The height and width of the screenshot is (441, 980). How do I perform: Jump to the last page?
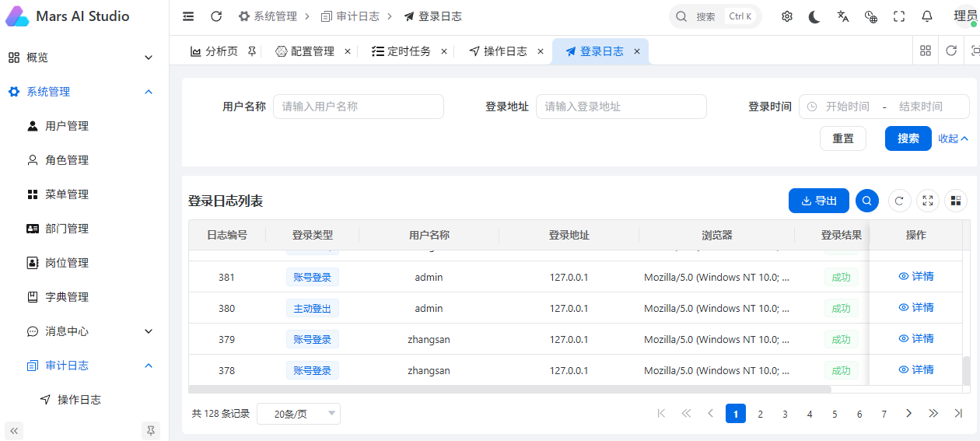point(958,414)
